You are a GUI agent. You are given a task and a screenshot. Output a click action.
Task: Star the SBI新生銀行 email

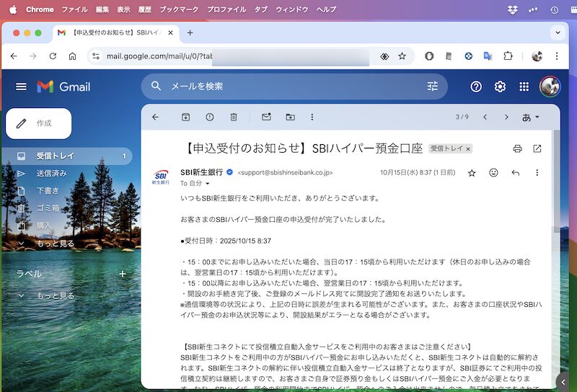click(x=472, y=173)
